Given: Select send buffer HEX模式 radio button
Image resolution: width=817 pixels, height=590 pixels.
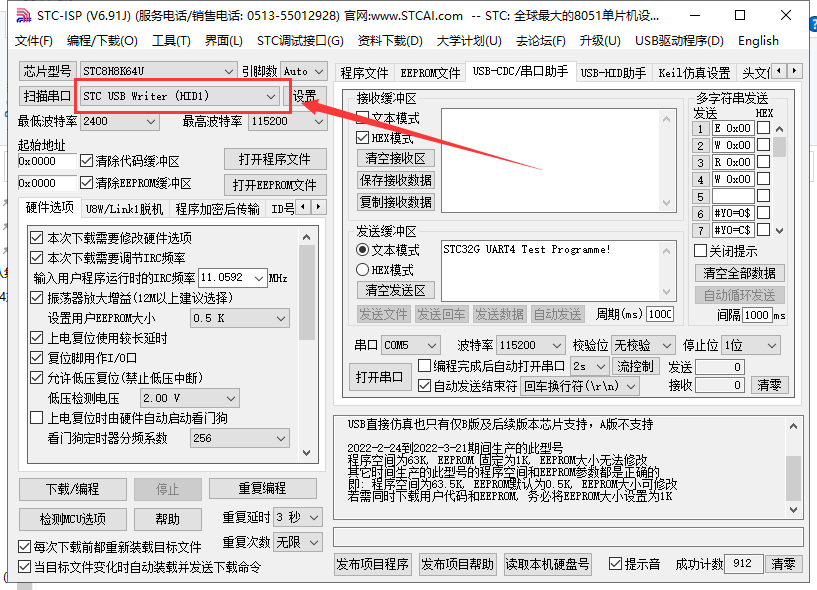Looking at the screenshot, I should pyautogui.click(x=363, y=270).
